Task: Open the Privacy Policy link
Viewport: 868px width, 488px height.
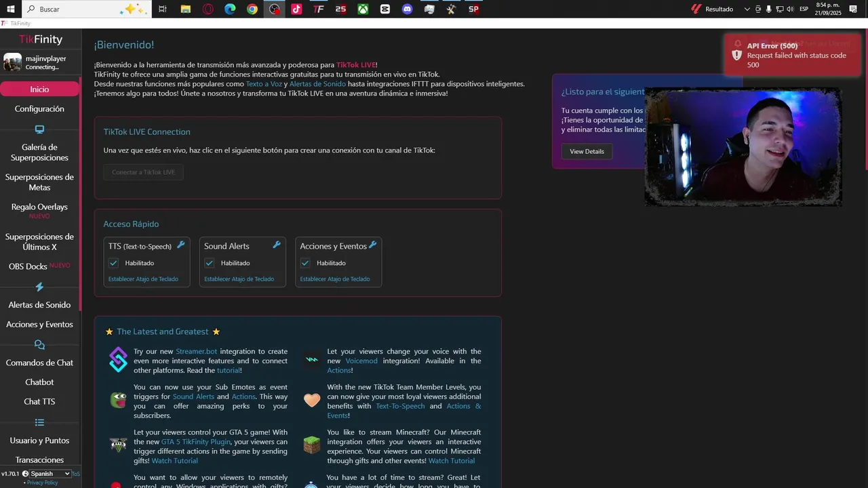Action: tap(43, 483)
